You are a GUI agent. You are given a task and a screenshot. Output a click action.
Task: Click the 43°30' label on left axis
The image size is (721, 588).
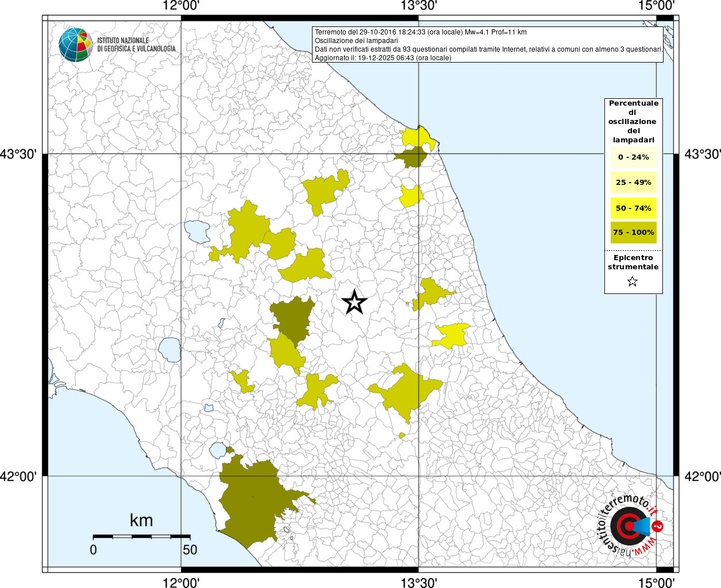click(21, 154)
